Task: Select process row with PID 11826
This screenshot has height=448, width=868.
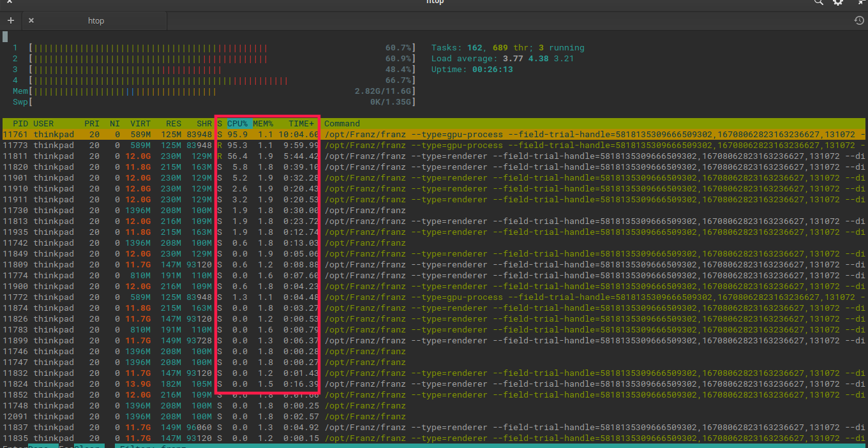Action: coord(434,319)
